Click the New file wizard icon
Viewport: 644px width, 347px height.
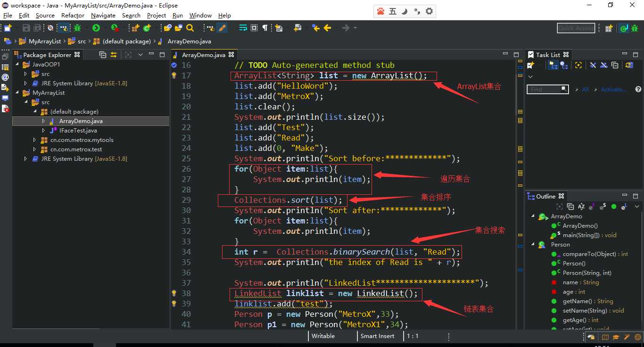[7, 28]
